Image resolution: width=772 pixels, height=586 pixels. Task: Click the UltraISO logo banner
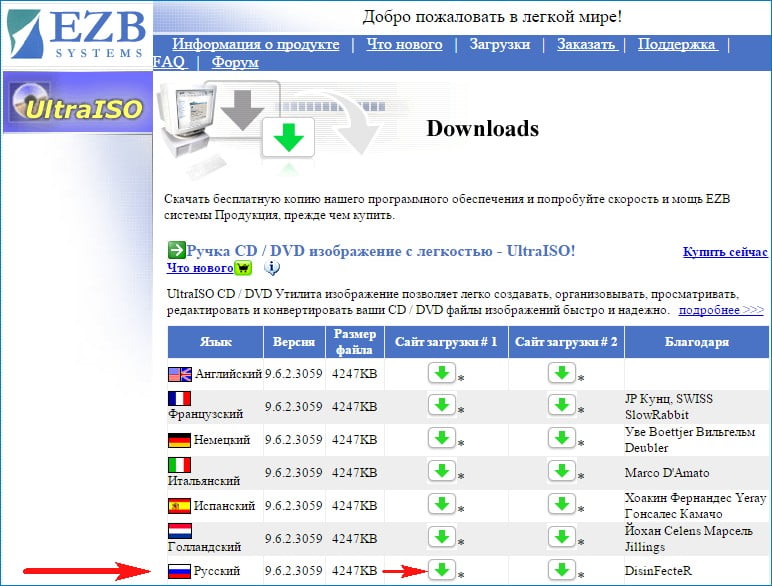tap(76, 103)
